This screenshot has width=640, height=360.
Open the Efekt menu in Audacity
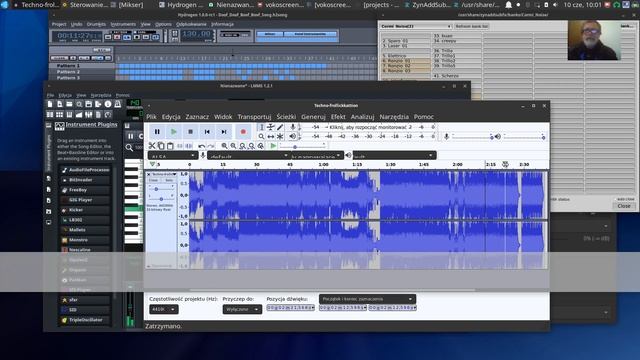point(338,117)
